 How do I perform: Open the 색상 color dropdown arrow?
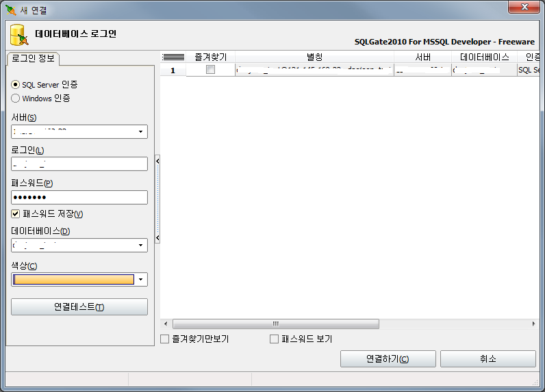(x=141, y=280)
